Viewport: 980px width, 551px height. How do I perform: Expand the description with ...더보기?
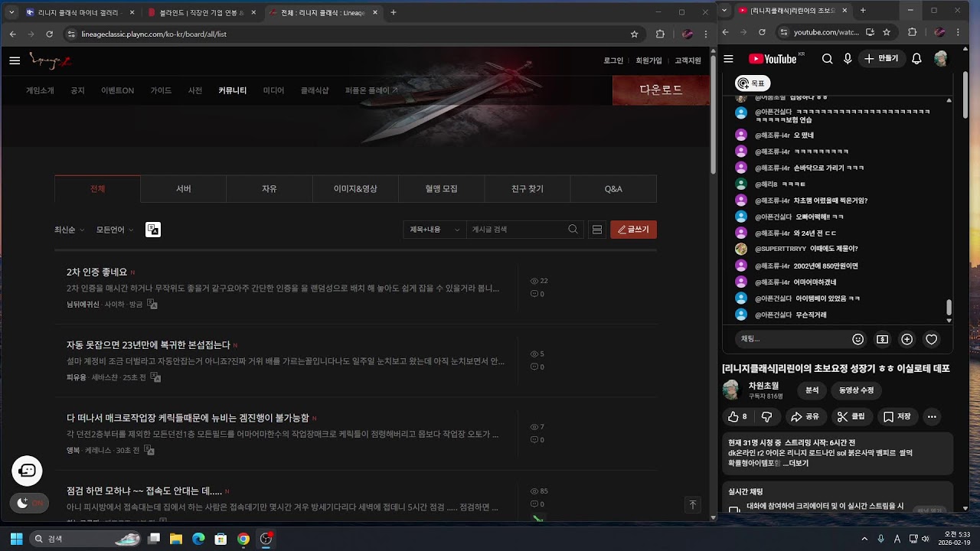(x=795, y=463)
